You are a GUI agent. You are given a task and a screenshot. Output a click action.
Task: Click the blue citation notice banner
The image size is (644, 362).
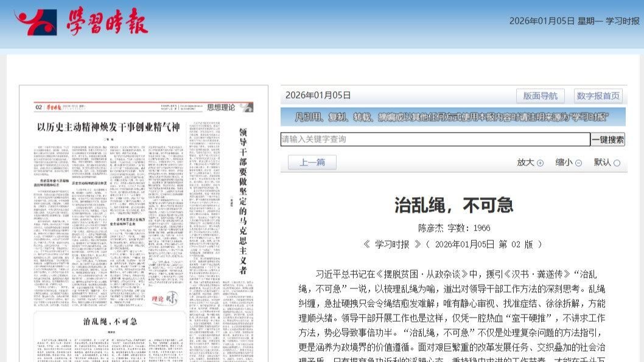tap(453, 117)
